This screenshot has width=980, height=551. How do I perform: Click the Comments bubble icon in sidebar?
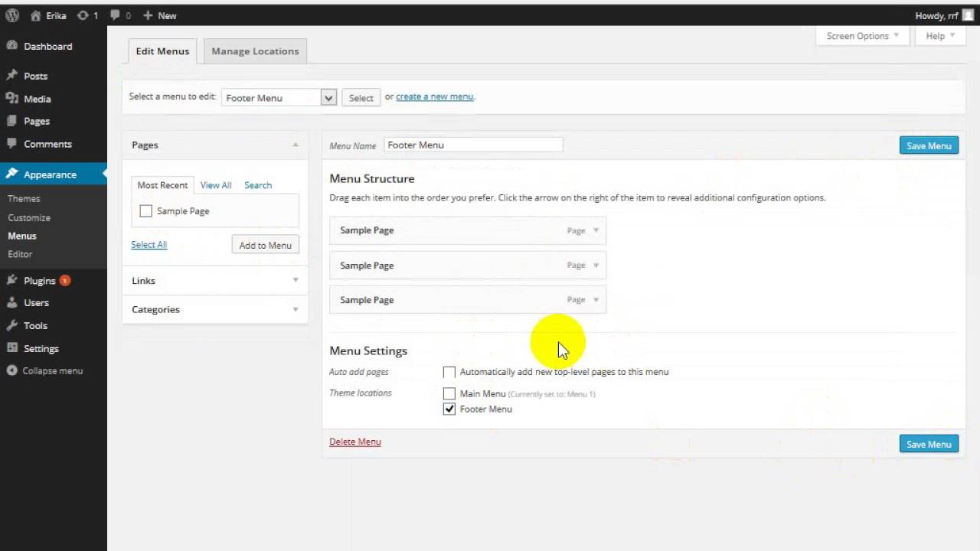point(12,144)
